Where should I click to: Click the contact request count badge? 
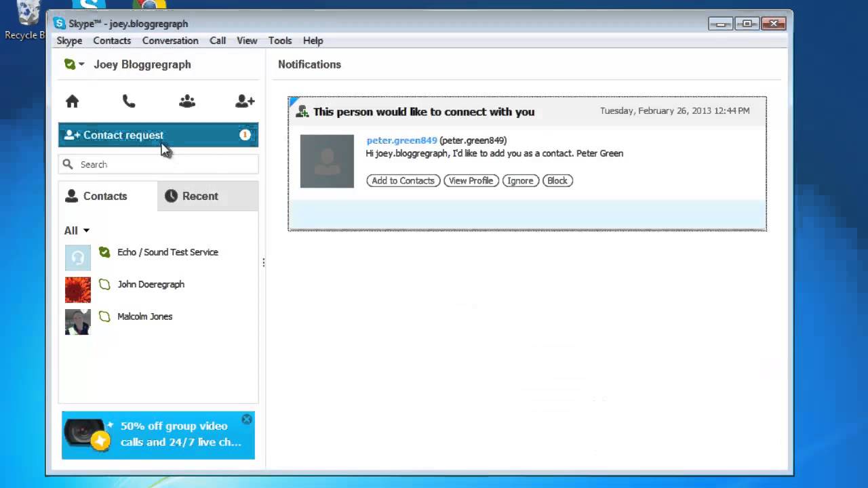pos(245,135)
